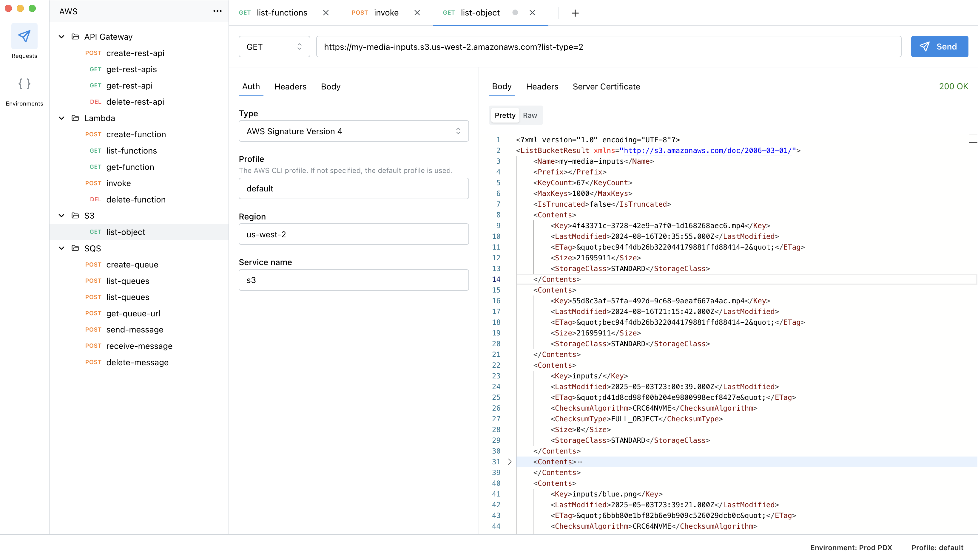The height and width of the screenshot is (560, 978).
Task: Open the delete-message request
Action: tap(139, 362)
